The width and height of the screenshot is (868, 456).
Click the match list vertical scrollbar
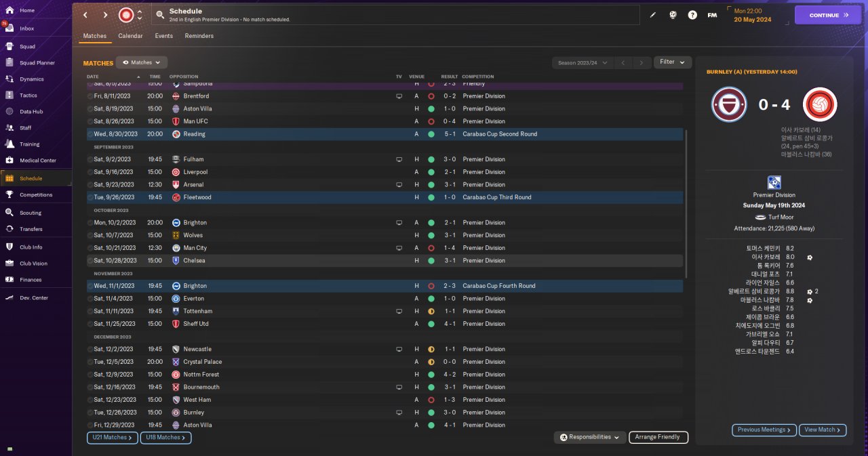click(687, 203)
